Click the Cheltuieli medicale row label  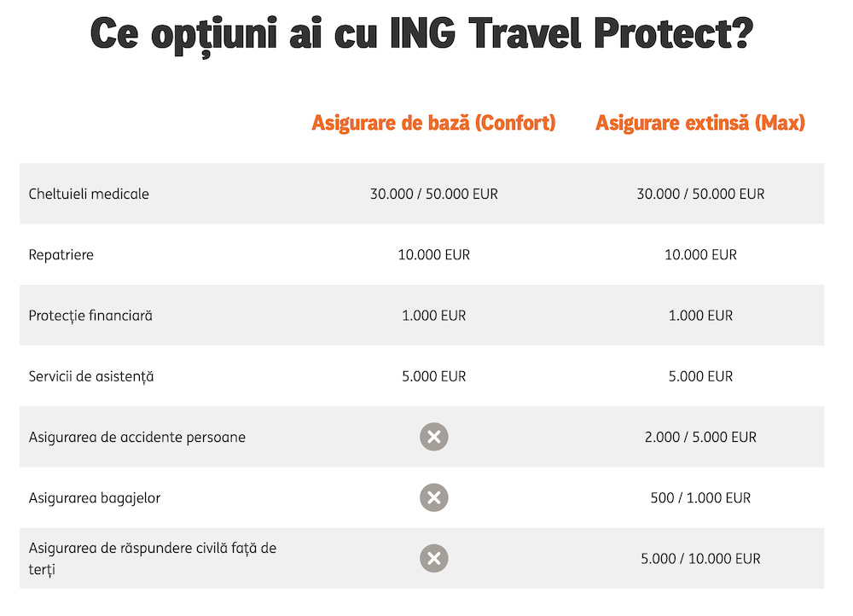click(x=89, y=194)
